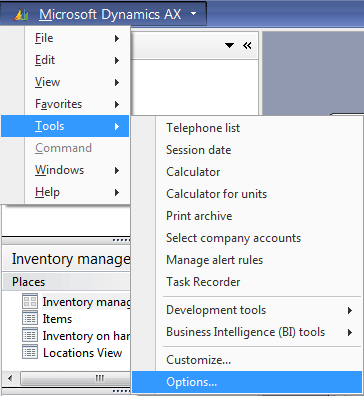The width and height of the screenshot is (364, 396).
Task: Expand the Windows submenu arrow
Action: tap(117, 170)
